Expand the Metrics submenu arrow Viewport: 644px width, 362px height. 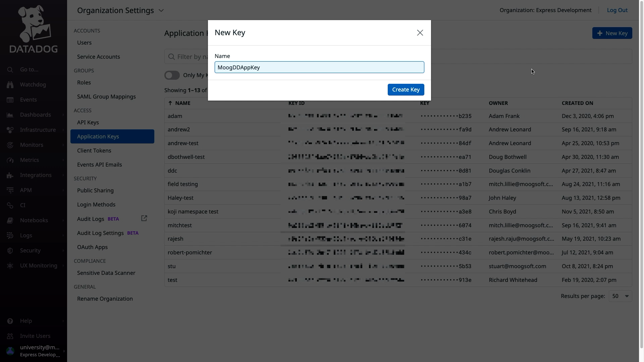click(63, 160)
